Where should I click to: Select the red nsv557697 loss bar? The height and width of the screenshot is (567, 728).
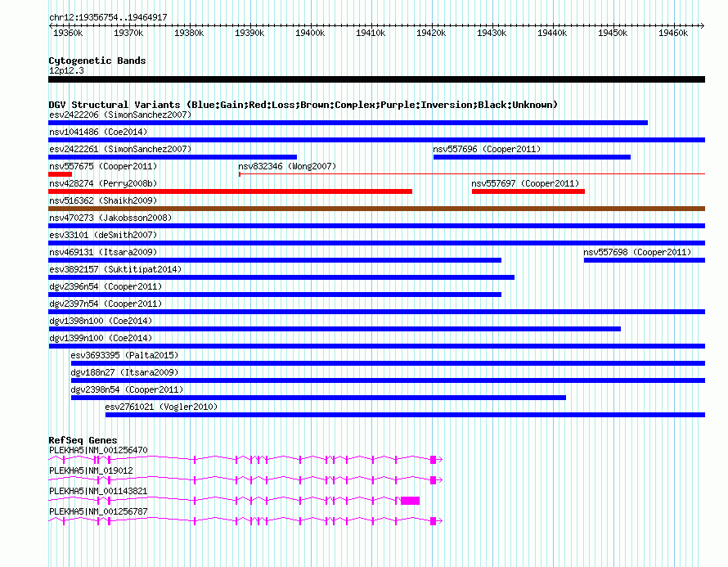coord(528,191)
